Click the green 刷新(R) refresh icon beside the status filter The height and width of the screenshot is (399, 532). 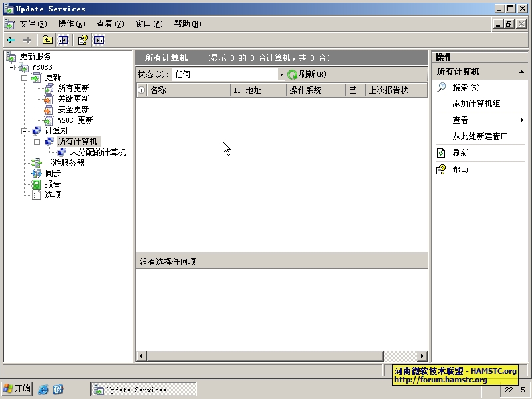point(293,74)
